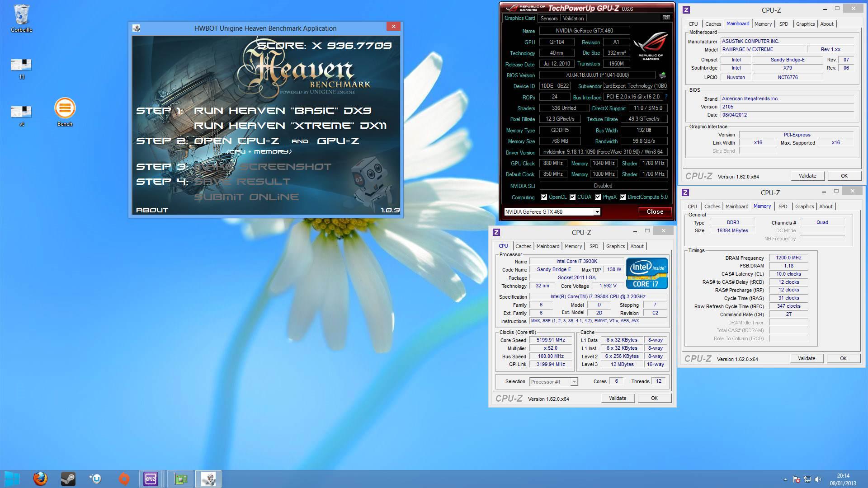The image size is (868, 488).
Task: Click the HWBOT Heaven window title icon
Action: tap(136, 28)
